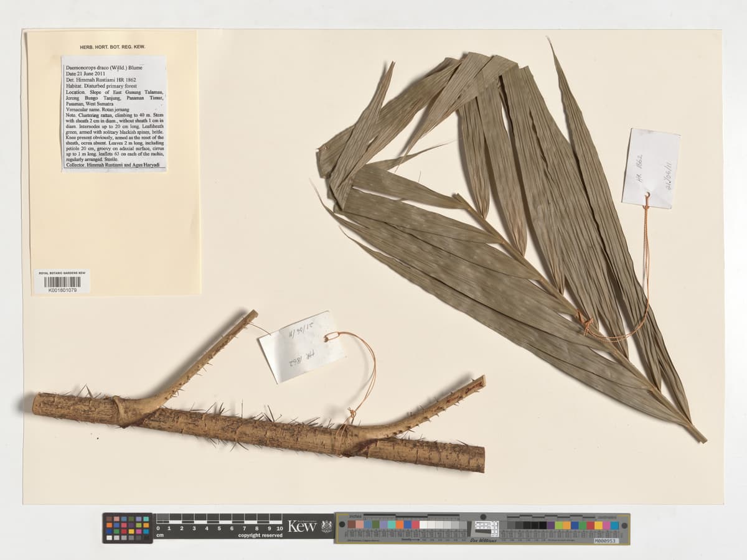
Task: Click the 'M000953' code on the color chart
Action: [606, 541]
